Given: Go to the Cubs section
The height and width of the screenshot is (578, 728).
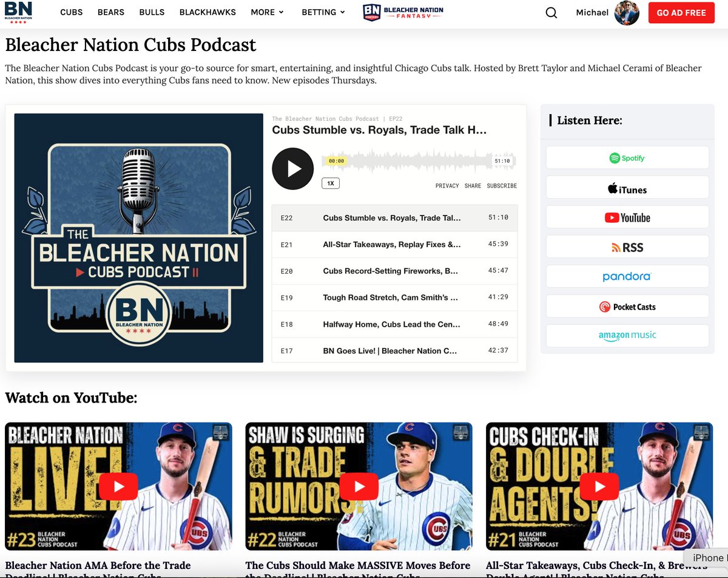Looking at the screenshot, I should click(72, 12).
